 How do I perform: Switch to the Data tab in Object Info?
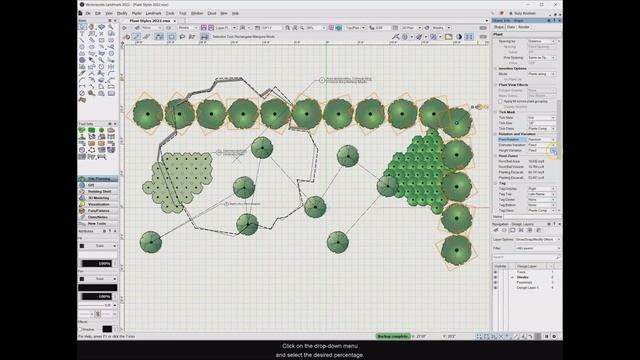pos(511,27)
